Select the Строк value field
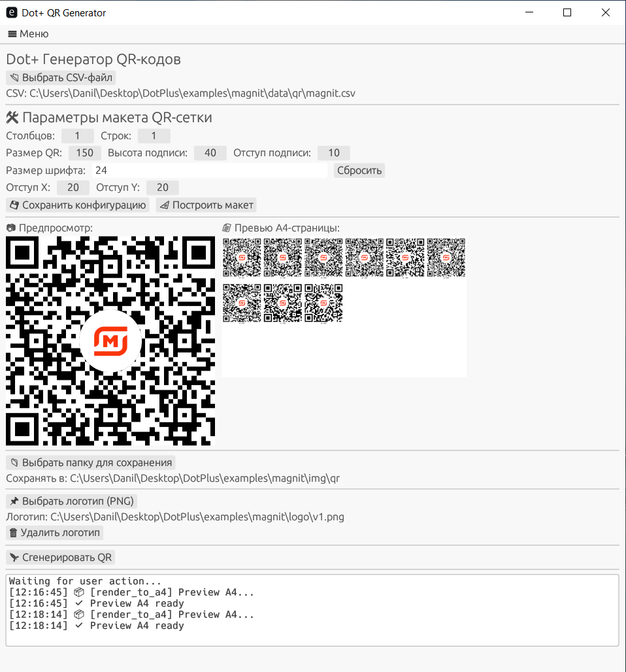The image size is (626, 672). click(x=154, y=136)
